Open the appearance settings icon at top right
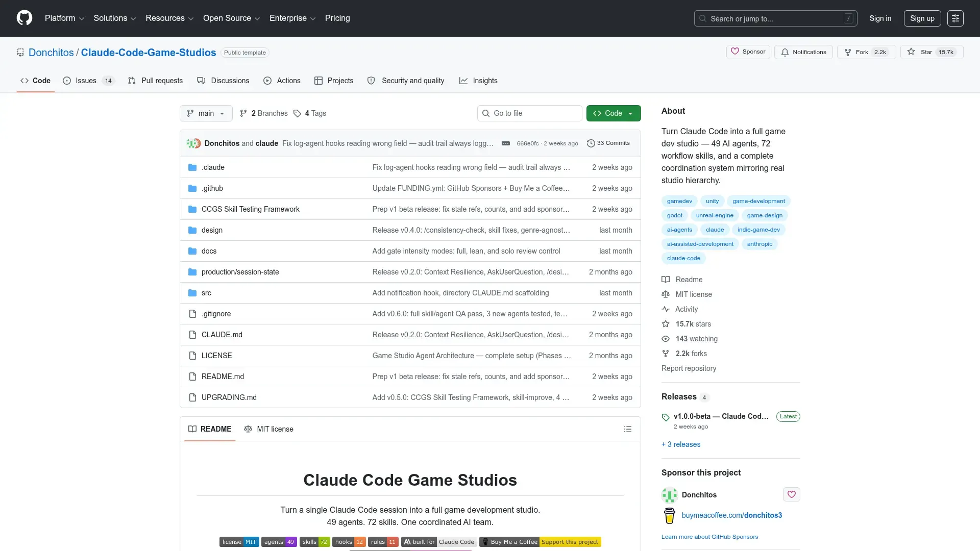The image size is (980, 551). click(x=955, y=18)
